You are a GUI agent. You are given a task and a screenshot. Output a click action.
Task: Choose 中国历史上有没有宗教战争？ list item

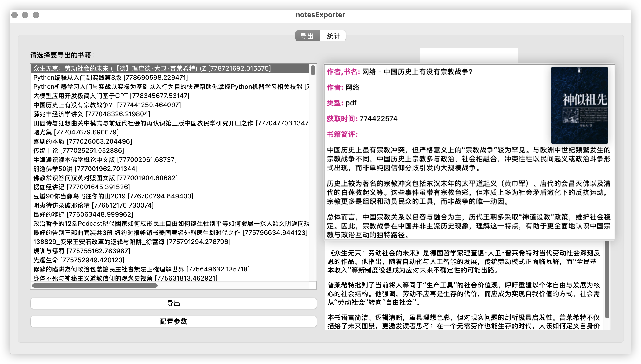[x=107, y=105]
